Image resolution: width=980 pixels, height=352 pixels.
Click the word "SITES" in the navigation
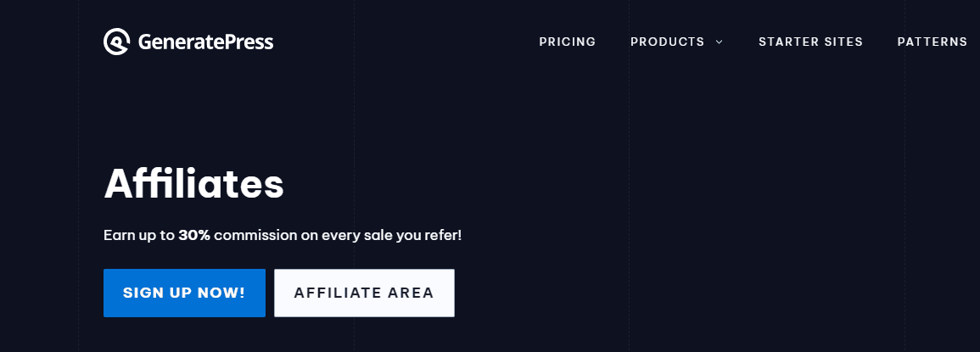[x=843, y=42]
